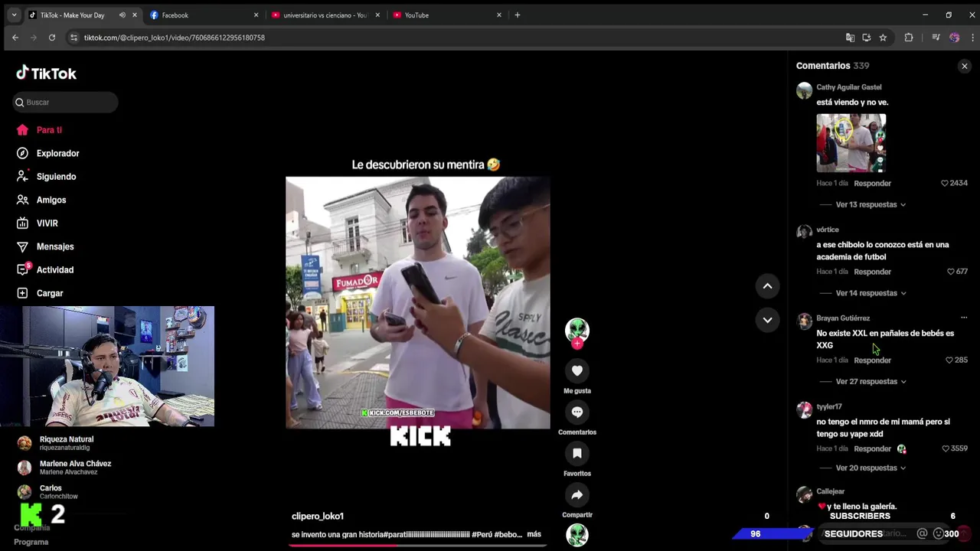Switch to the YouTube tab
The image size is (980, 551).
click(446, 15)
